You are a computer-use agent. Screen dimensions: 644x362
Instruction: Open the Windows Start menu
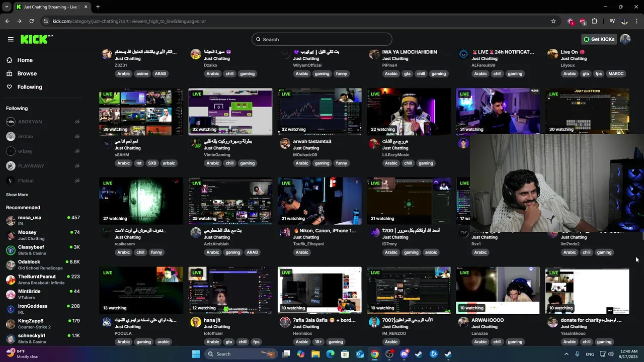(196, 354)
